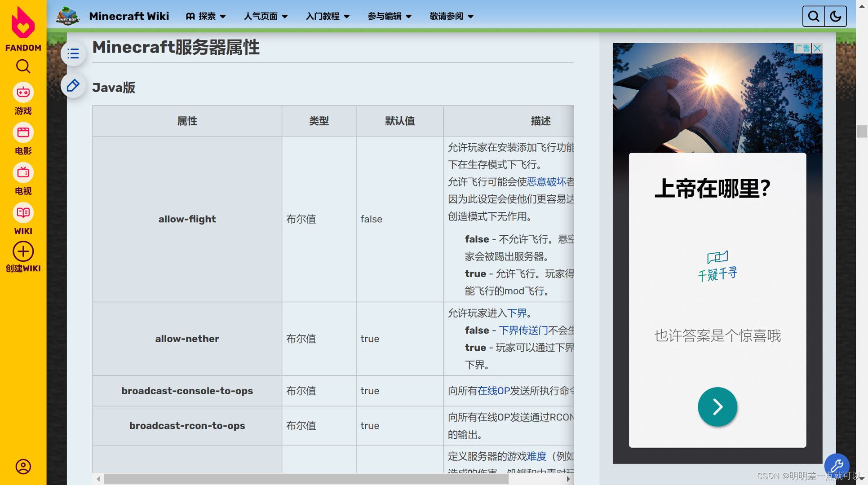Image resolution: width=868 pixels, height=485 pixels.
Task: Click the 创建WIKI plus icon
Action: (23, 251)
